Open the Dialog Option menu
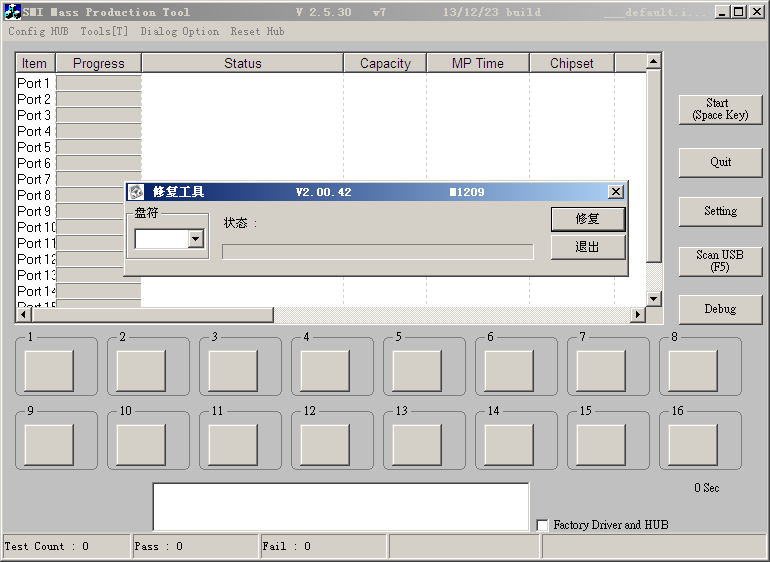The width and height of the screenshot is (770, 562). click(x=180, y=31)
